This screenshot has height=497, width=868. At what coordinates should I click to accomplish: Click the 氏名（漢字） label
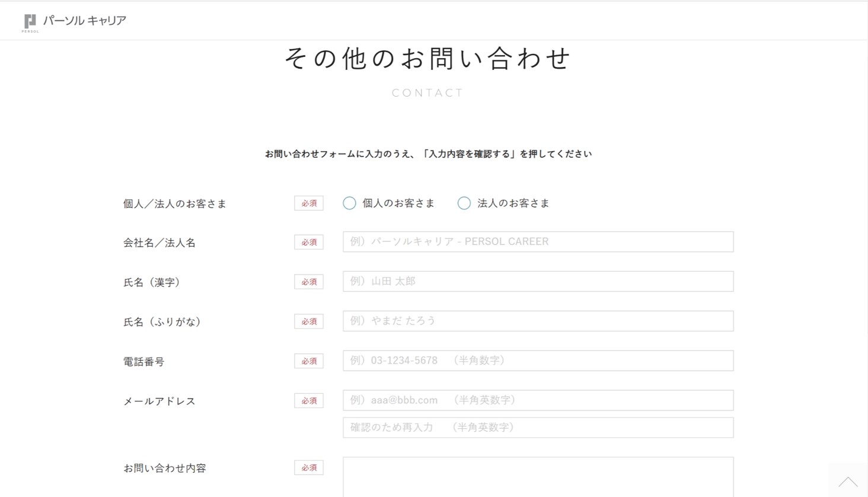(152, 282)
